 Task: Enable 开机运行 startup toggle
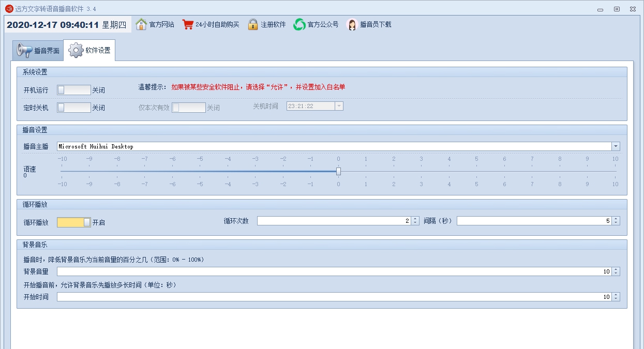(x=74, y=89)
